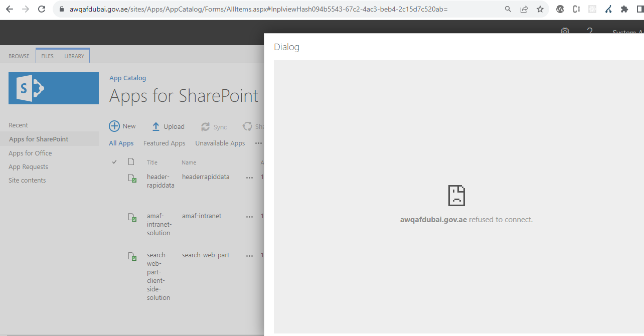Viewport: 644px width, 336px height.
Task: Open the App Catalog breadcrumb link
Action: (128, 78)
